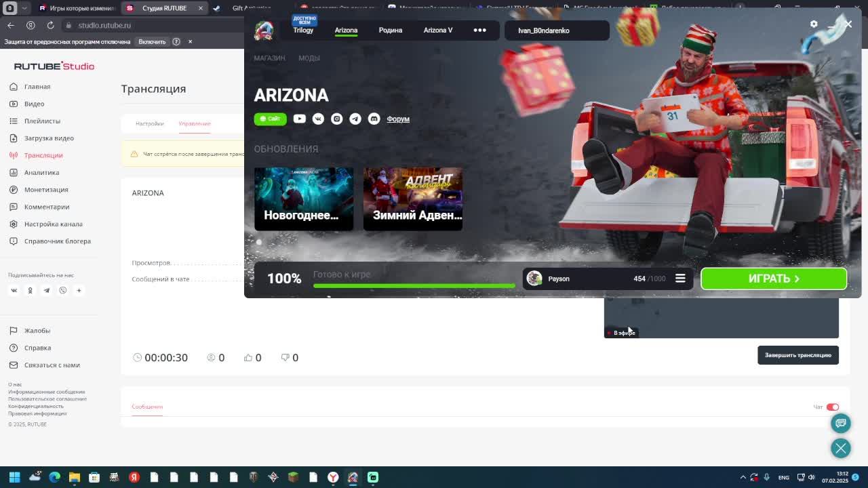Click Главная in RUTUBE Studio sidebar
Image resolution: width=868 pixels, height=488 pixels.
(37, 87)
